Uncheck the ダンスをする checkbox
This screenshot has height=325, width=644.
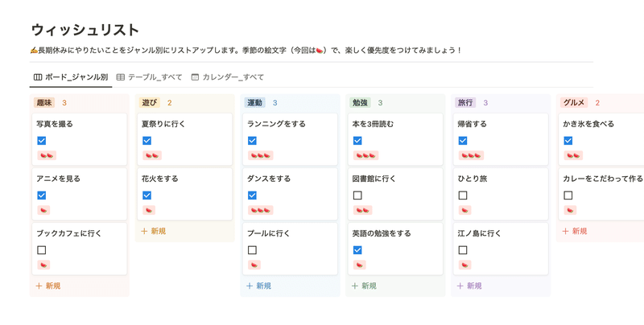tap(252, 195)
